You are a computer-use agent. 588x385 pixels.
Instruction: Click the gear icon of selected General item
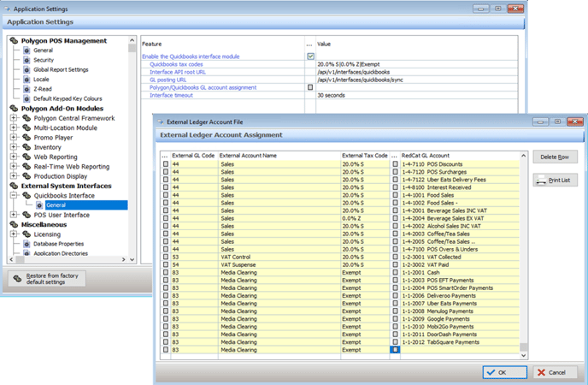(39, 205)
